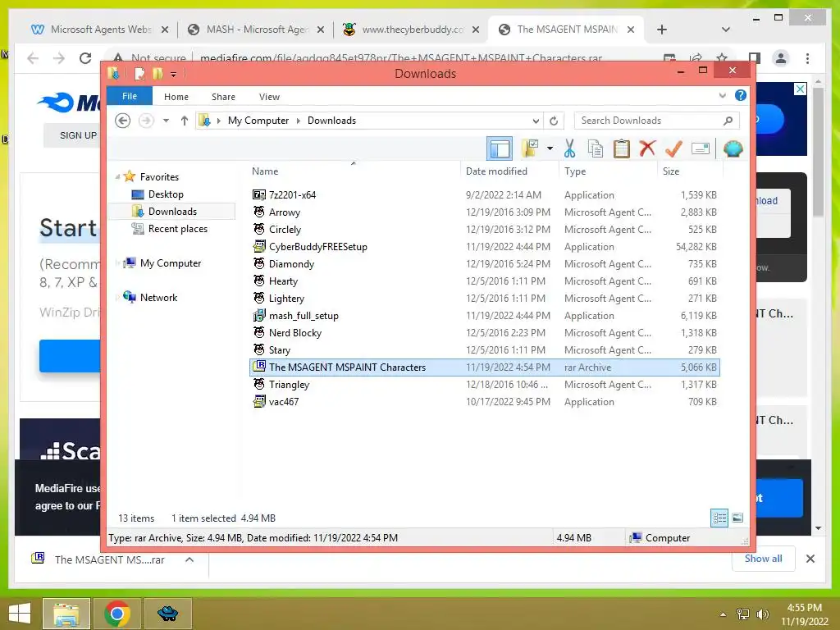Expand My Computer tree node

tap(117, 263)
